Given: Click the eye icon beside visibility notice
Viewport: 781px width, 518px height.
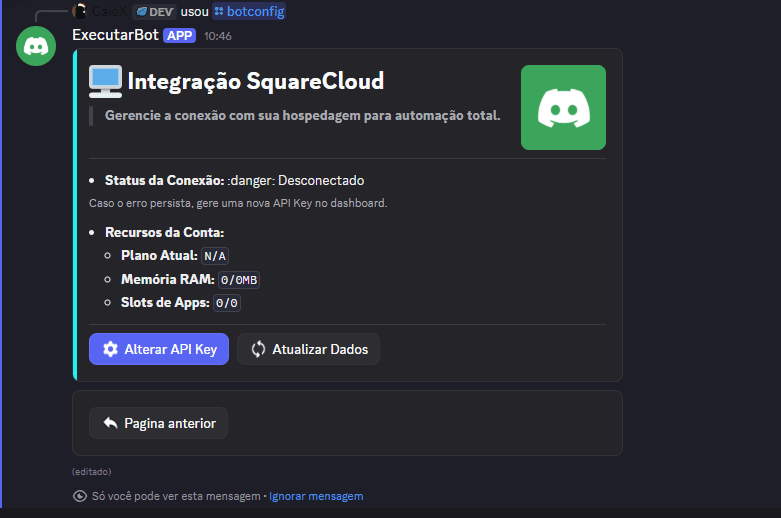Looking at the screenshot, I should 80,496.
